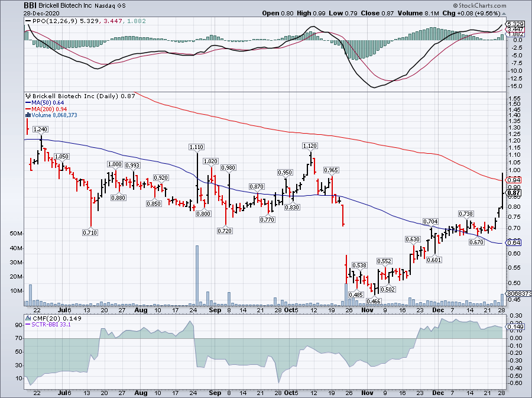The image size is (532, 398).
Task: Select the CMF(20) 0.149 legend label
Action: pos(57,319)
